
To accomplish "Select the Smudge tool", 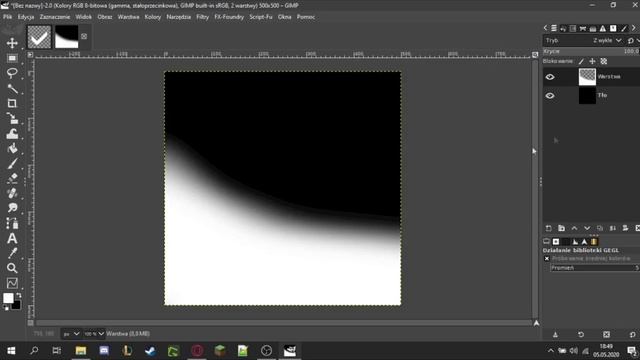I will [12, 208].
